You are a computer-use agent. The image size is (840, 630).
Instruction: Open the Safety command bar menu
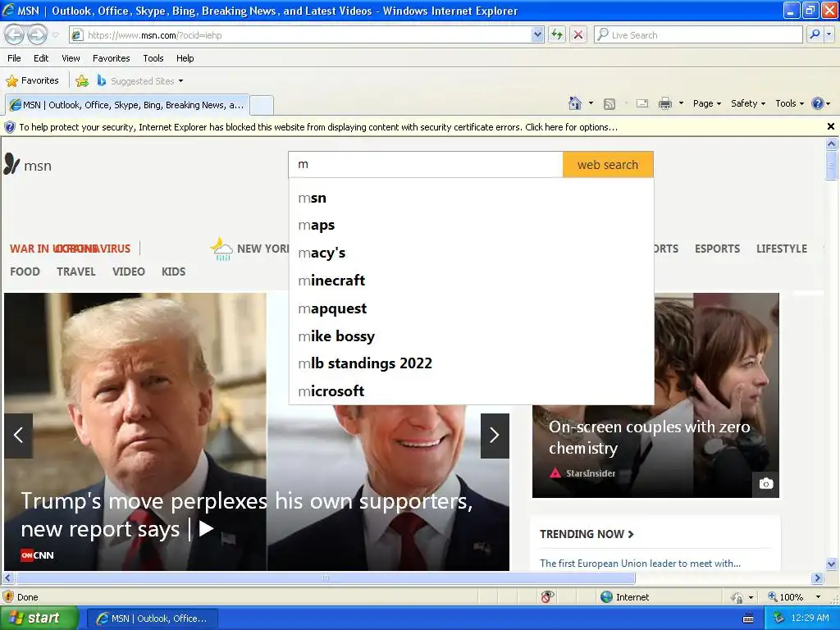pyautogui.click(x=748, y=103)
